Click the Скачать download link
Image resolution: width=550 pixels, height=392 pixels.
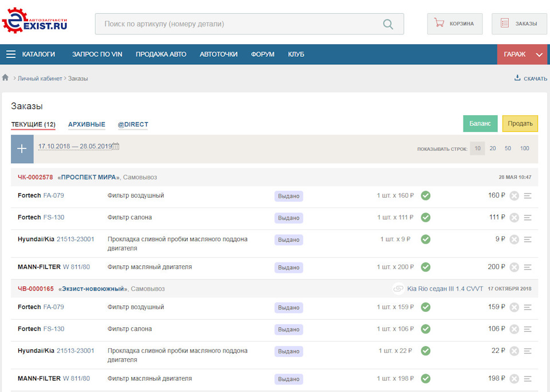tap(531, 79)
